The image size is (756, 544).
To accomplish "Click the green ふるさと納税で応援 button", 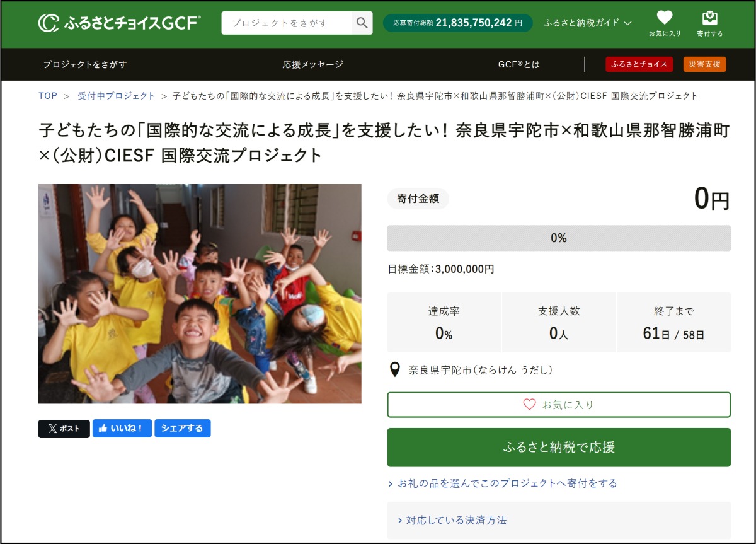I will point(559,448).
